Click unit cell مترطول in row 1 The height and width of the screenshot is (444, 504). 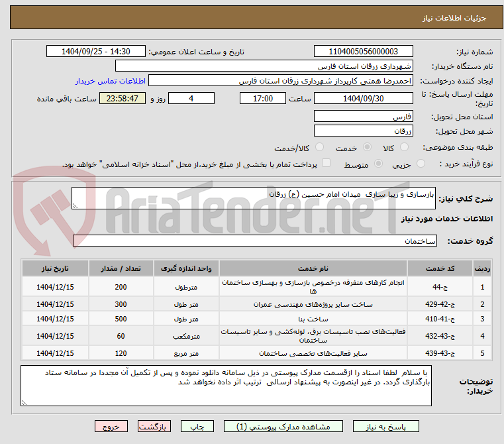(x=186, y=287)
